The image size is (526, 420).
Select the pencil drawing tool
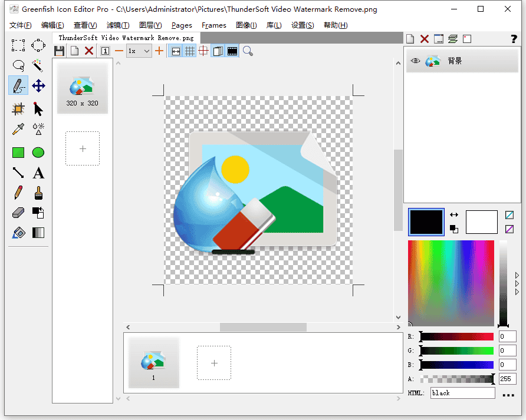[18, 193]
